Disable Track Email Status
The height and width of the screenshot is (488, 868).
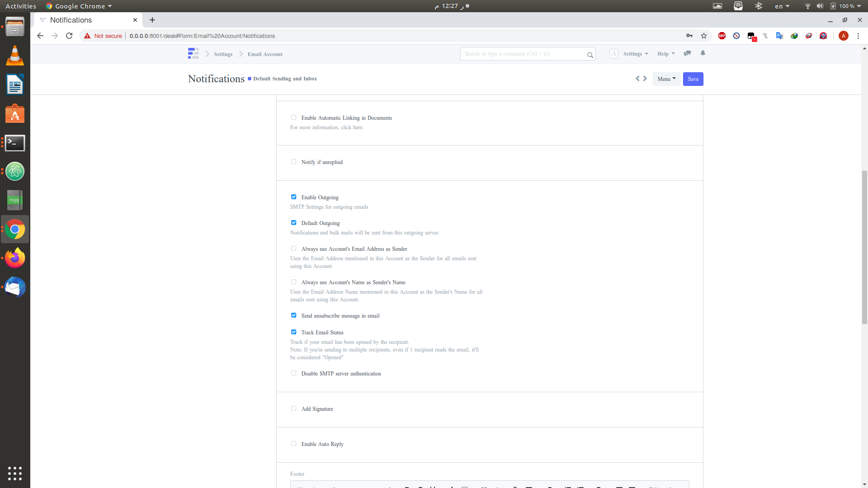click(x=293, y=332)
